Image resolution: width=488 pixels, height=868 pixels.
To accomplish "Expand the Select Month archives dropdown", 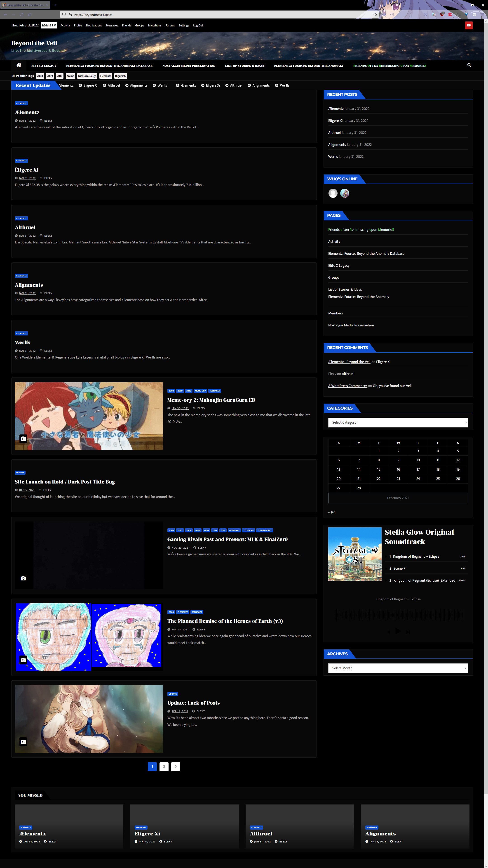I will (x=398, y=668).
